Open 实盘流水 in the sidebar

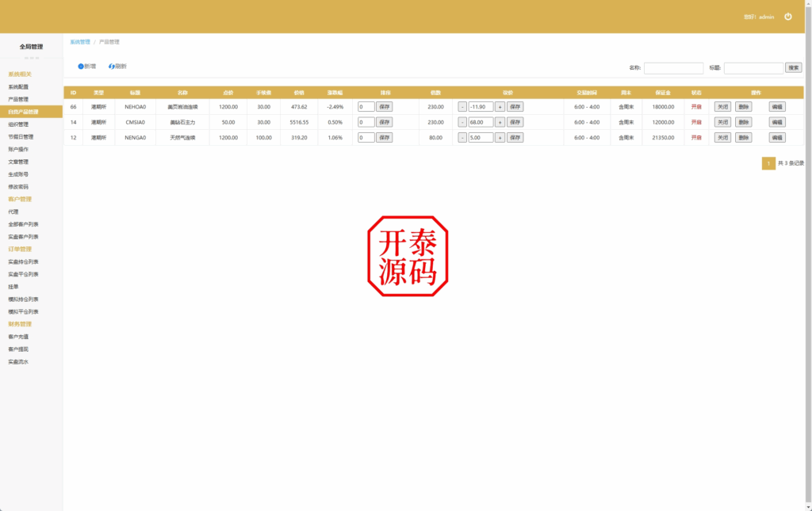pyautogui.click(x=18, y=361)
